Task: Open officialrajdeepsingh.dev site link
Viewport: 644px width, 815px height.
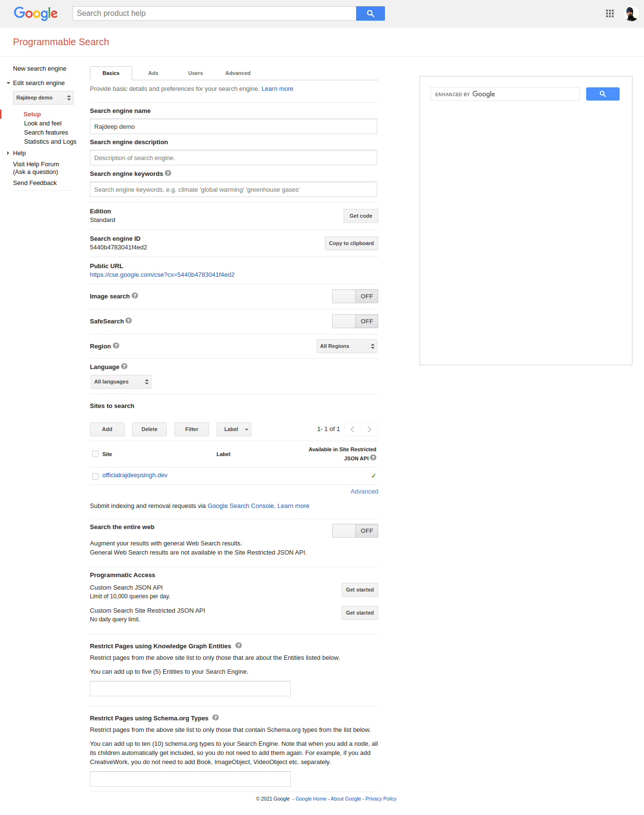Action: [x=135, y=475]
